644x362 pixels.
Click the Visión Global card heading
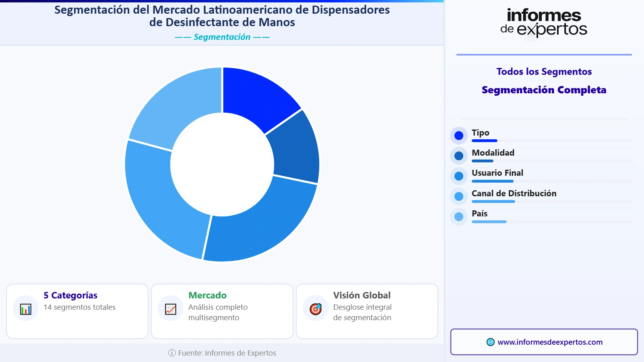pos(362,295)
